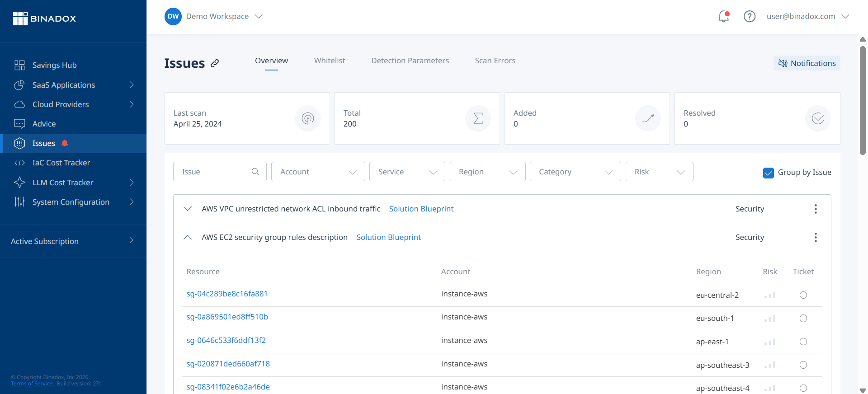Select ticket radio for sg-0646c533f6ddf13f2
The width and height of the screenshot is (868, 394).
coord(803,342)
